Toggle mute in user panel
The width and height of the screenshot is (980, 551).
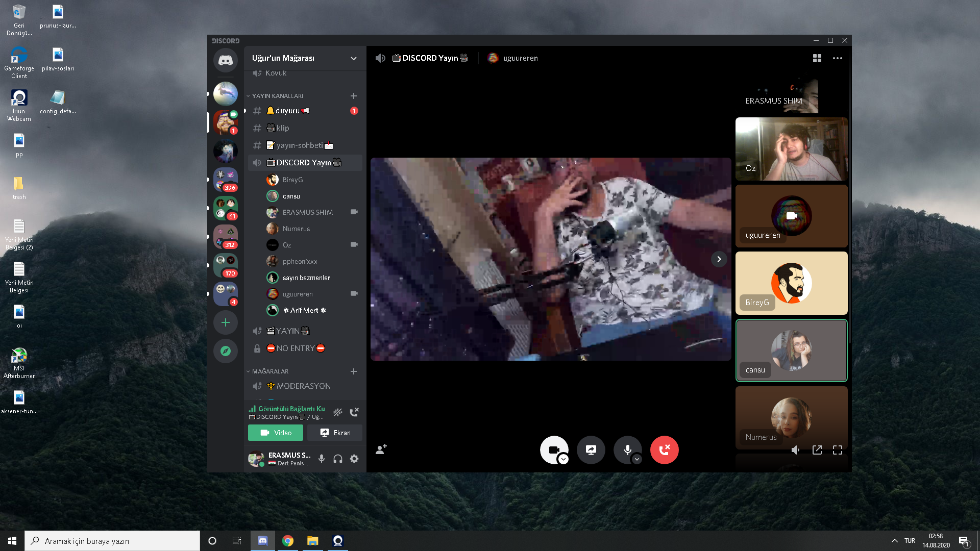pos(322,459)
